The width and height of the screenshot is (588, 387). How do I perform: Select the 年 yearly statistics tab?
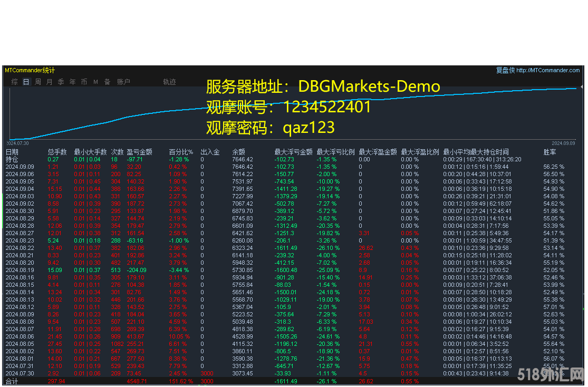point(73,82)
